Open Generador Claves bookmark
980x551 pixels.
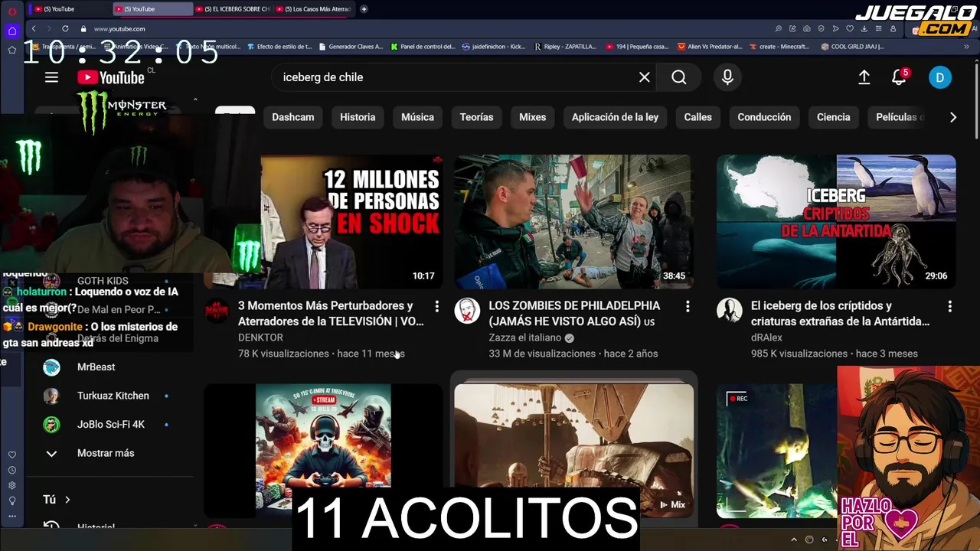(350, 47)
